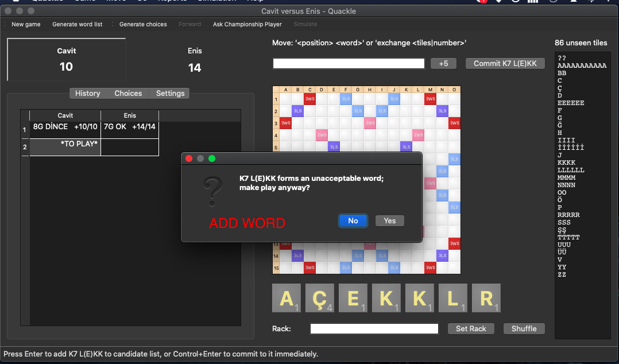Click the signal bars icon in menu bar

tap(532, 2)
